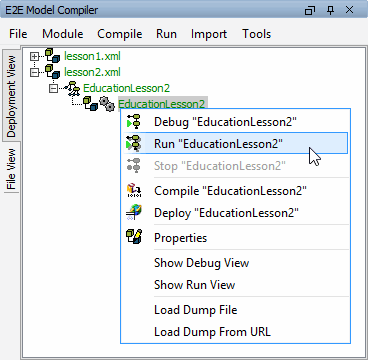This screenshot has width=368, height=360.
Task: Click the gears icon beside selected EducationLesson2
Action: tap(107, 104)
